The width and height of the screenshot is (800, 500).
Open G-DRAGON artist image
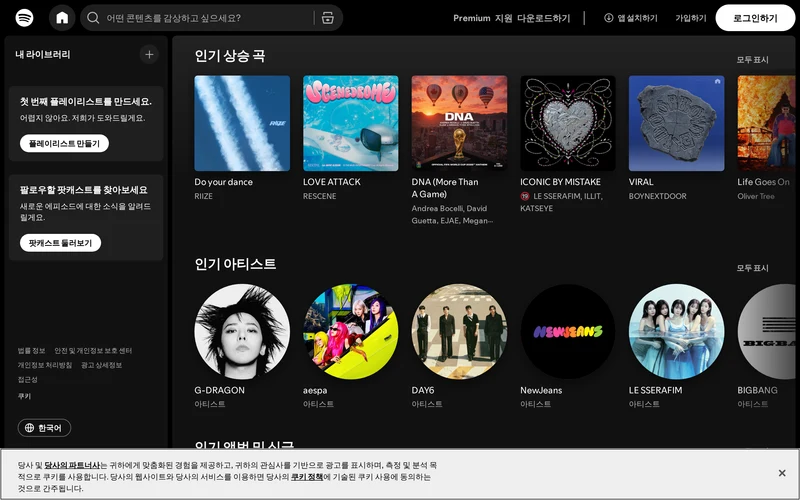(x=242, y=331)
